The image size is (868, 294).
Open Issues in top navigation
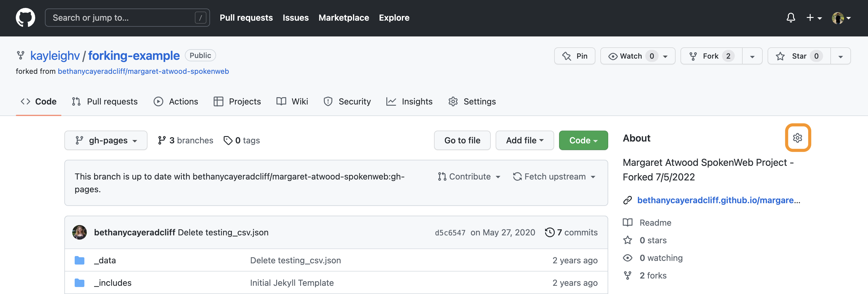coord(295,18)
